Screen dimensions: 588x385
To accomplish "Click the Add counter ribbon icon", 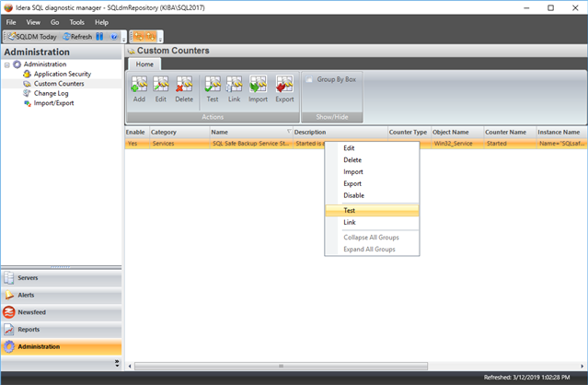I will point(139,85).
